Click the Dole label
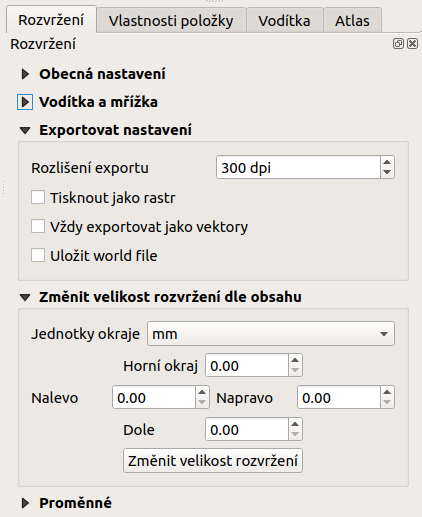This screenshot has height=517, width=422. [139, 430]
